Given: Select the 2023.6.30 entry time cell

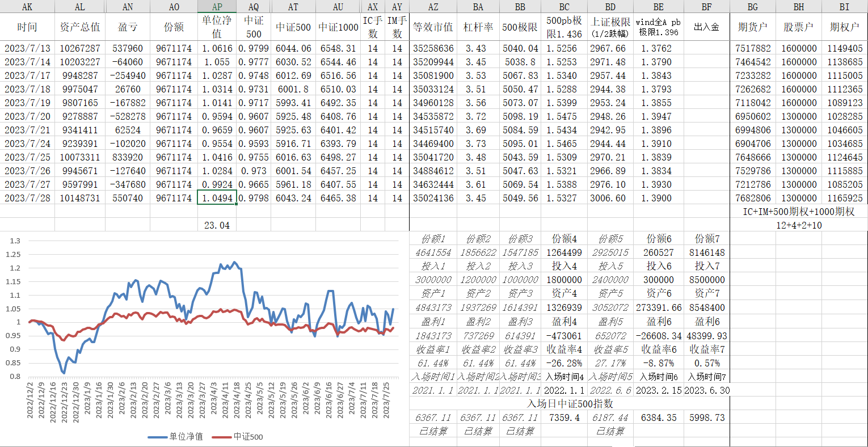Looking at the screenshot, I should 707,390.
